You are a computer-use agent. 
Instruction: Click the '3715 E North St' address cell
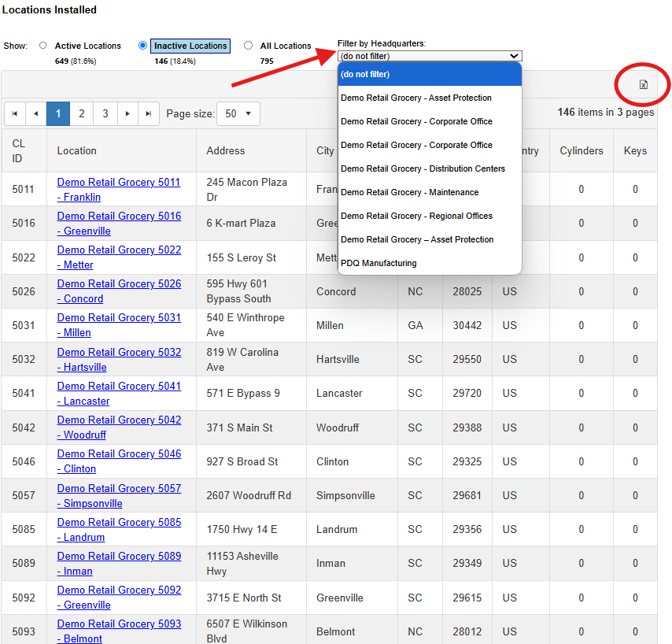pyautogui.click(x=251, y=598)
